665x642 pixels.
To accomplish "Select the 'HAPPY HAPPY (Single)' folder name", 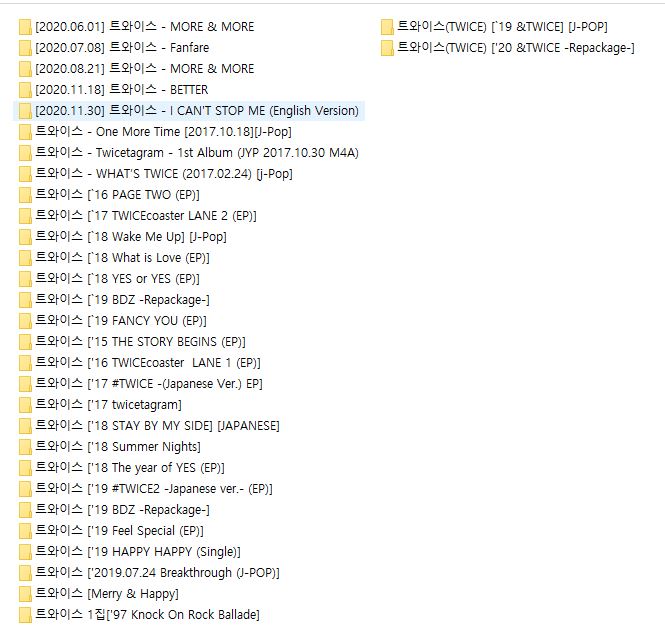I will pos(138,552).
